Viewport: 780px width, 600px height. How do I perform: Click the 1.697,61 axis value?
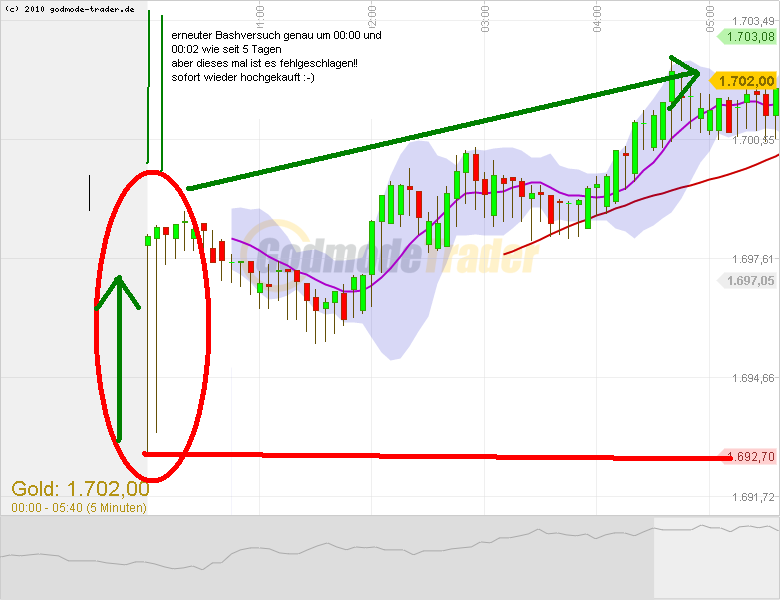tap(753, 259)
